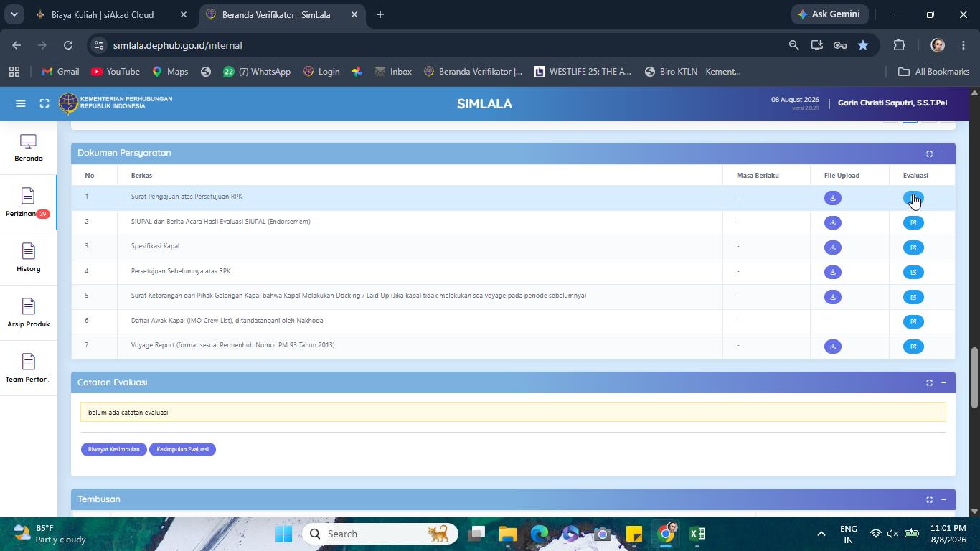Switch to Biaya Kuliah siAkad Cloud tab
980x551 pixels.
coord(102,14)
